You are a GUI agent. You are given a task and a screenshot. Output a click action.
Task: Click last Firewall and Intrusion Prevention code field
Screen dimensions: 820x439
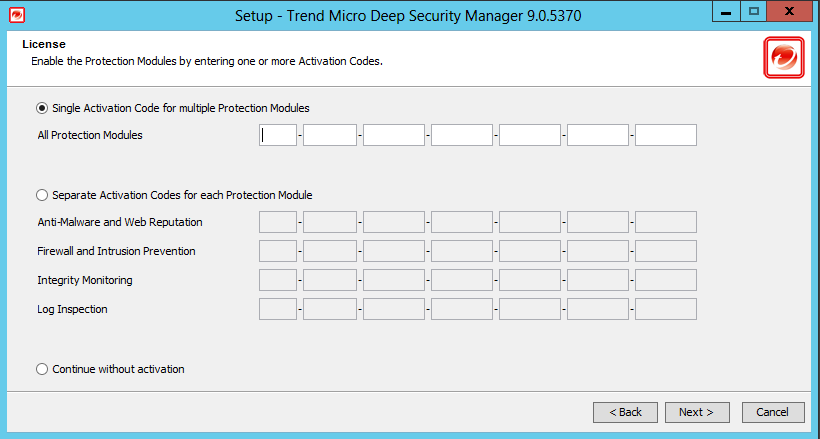click(x=666, y=251)
